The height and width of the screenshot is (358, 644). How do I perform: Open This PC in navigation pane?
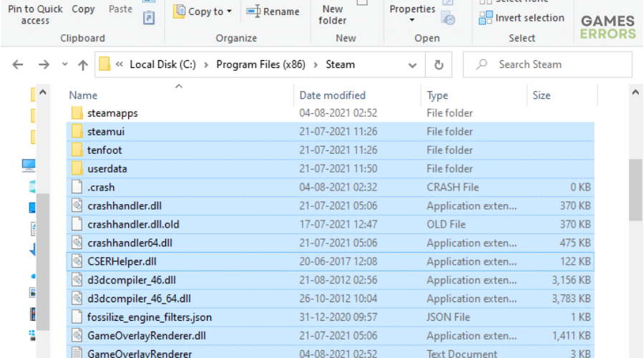(29, 165)
